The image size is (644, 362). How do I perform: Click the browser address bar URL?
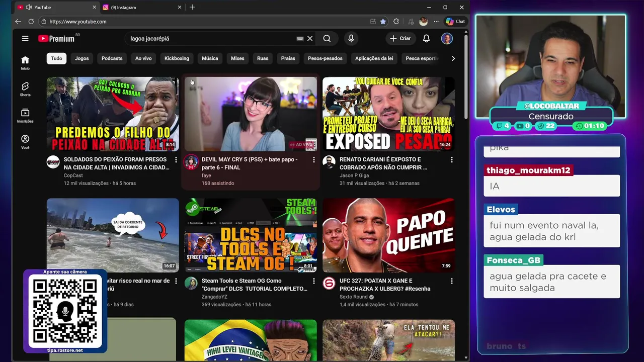pos(78,22)
